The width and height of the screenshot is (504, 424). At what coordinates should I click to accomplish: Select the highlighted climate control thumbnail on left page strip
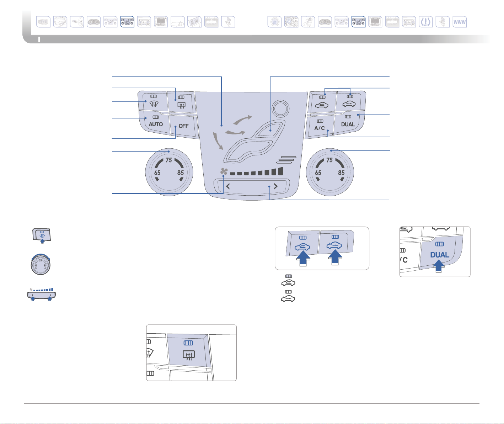click(x=127, y=22)
